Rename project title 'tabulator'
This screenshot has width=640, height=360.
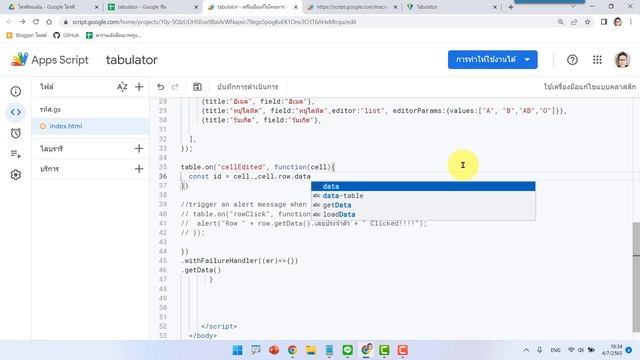point(131,60)
